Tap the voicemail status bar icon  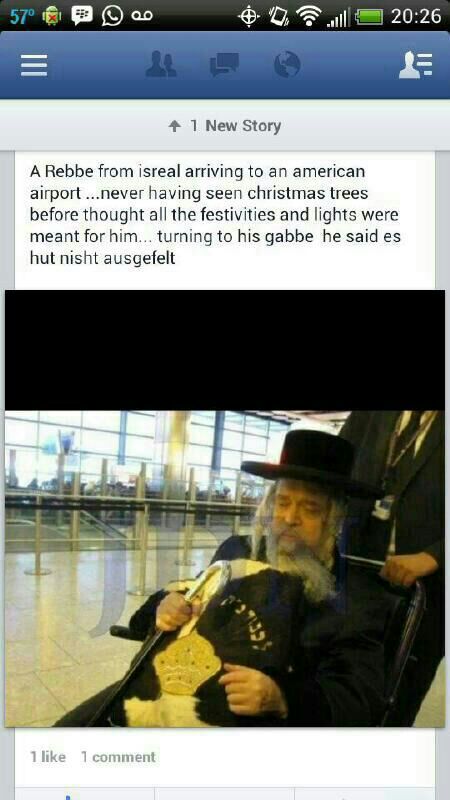pos(142,16)
